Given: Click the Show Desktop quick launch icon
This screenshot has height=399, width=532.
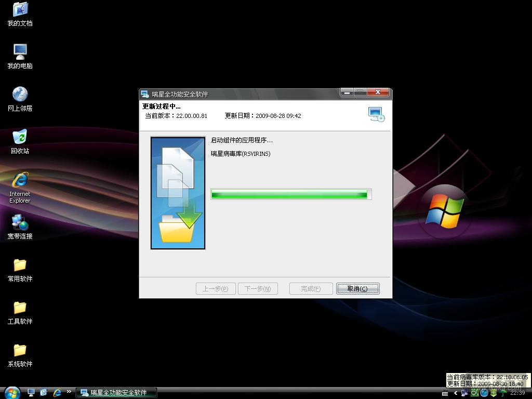Looking at the screenshot, I should (x=31, y=393).
